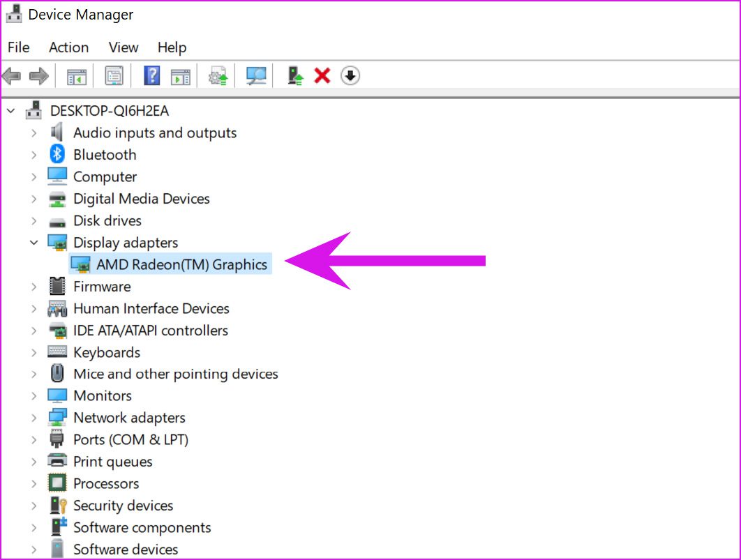Image resolution: width=741 pixels, height=560 pixels.
Task: Open Properties using the toolbar properties icon
Action: (113, 75)
